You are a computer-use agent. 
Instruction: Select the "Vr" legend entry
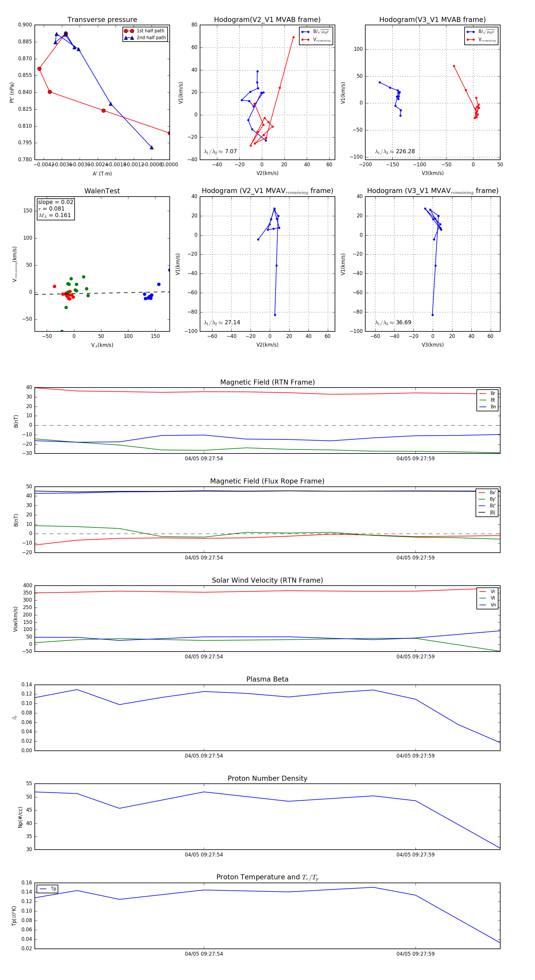487,592
